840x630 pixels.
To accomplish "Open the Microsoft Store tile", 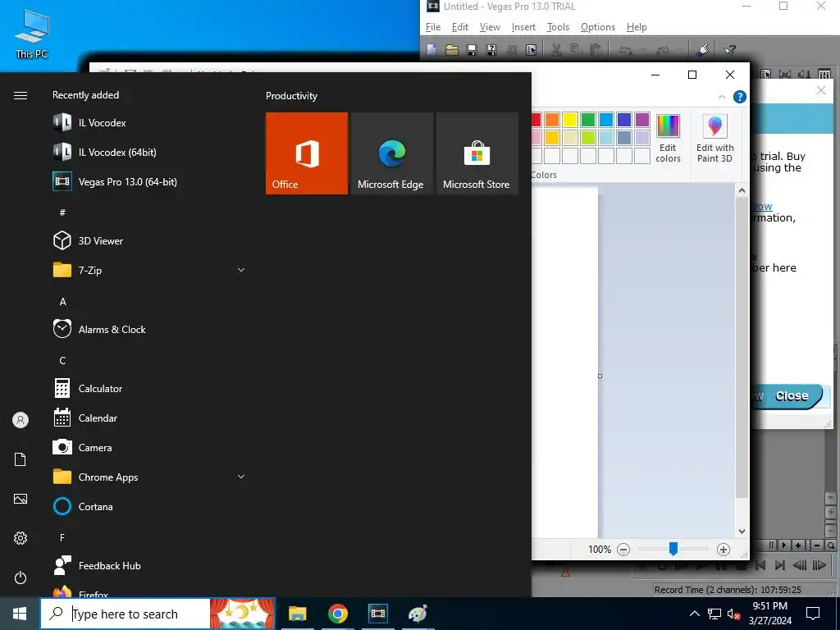I will click(x=477, y=153).
